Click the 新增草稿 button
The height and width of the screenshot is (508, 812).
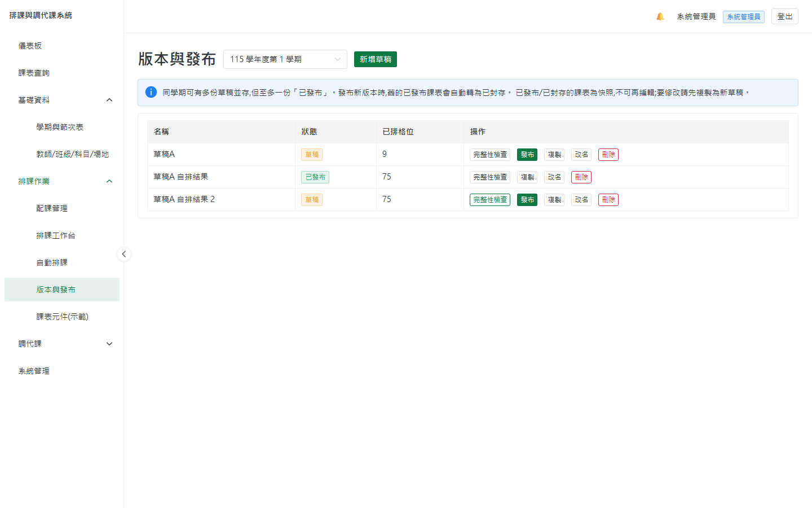click(376, 59)
